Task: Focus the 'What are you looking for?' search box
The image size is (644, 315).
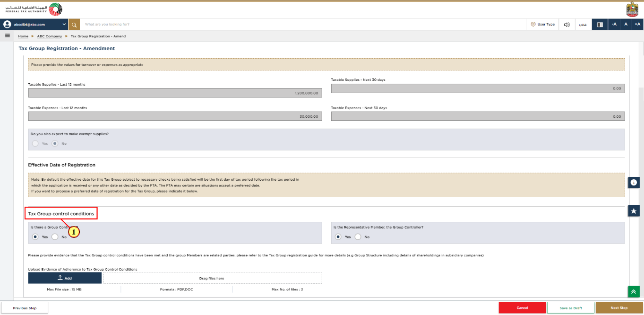Action: [x=302, y=24]
